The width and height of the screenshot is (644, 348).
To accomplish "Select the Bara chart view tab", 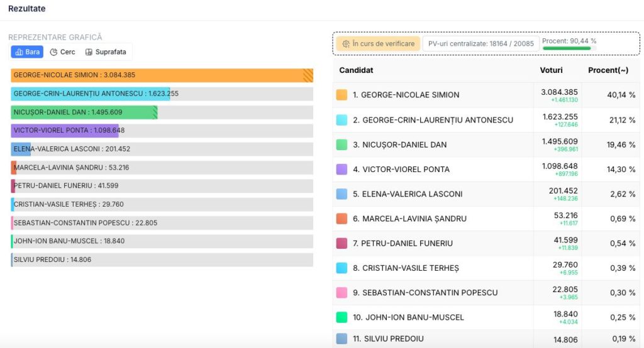I will 27,52.
